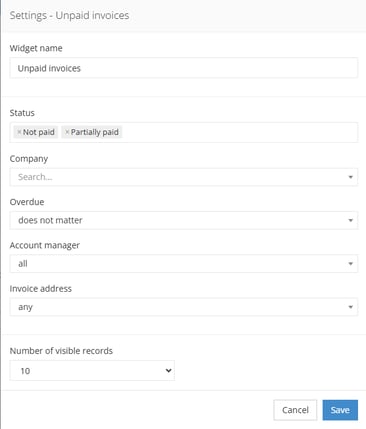
Task: Click the Overdue field caret arrow
Action: (350, 220)
